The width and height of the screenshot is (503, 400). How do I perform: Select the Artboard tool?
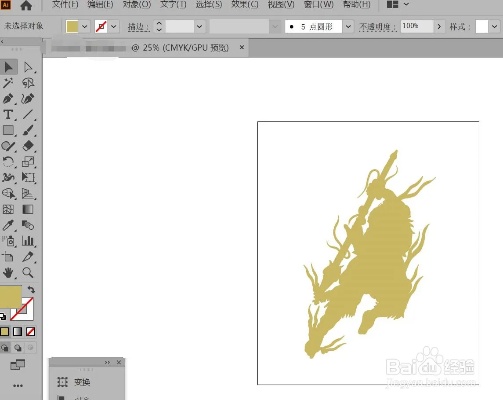pos(8,257)
